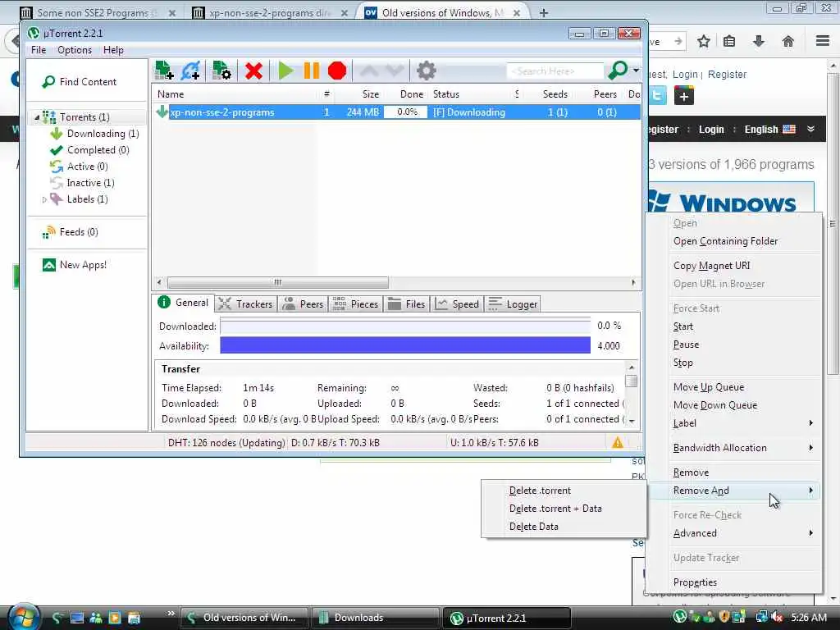Click the browser downloads arrow icon
This screenshot has width=840, height=630.
(759, 41)
